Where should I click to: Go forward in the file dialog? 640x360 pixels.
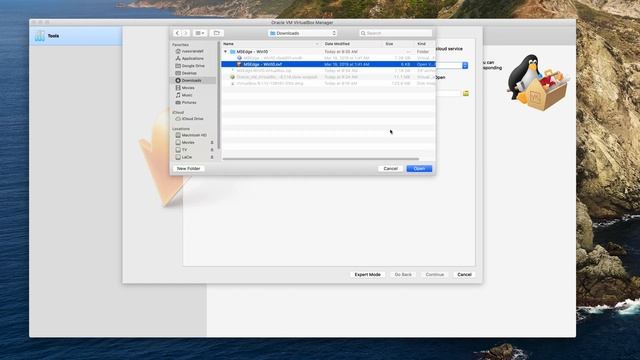click(x=186, y=33)
